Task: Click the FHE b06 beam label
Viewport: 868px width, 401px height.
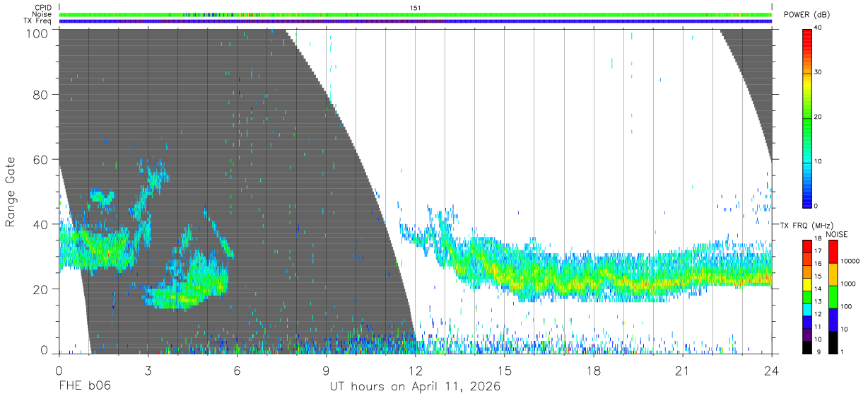Action: tap(85, 387)
